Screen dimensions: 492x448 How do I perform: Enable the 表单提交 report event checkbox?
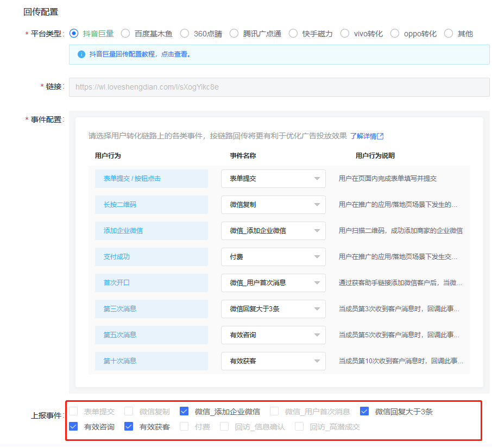[73, 411]
